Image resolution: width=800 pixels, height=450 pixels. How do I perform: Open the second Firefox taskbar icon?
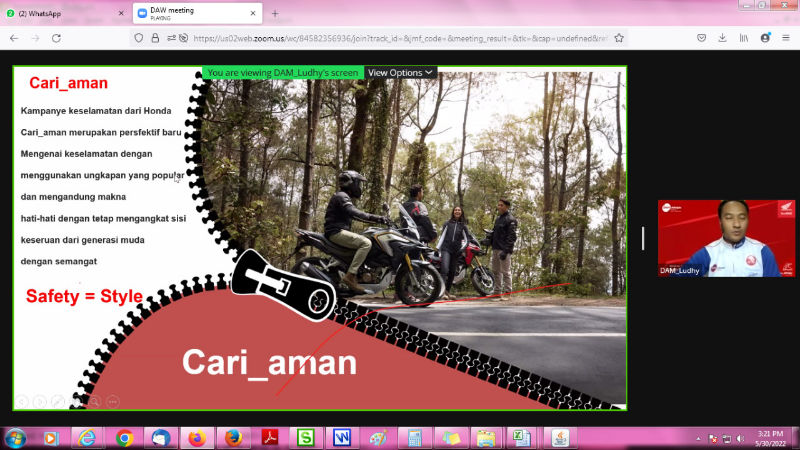pyautogui.click(x=234, y=438)
